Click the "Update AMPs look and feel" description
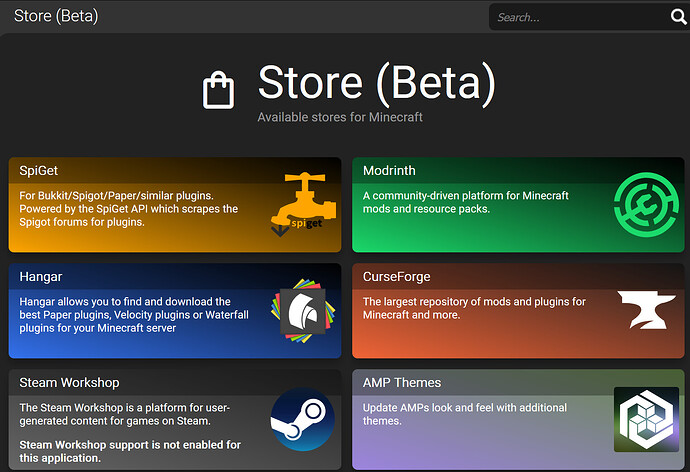Image resolution: width=690 pixels, height=472 pixels. pyautogui.click(x=465, y=414)
